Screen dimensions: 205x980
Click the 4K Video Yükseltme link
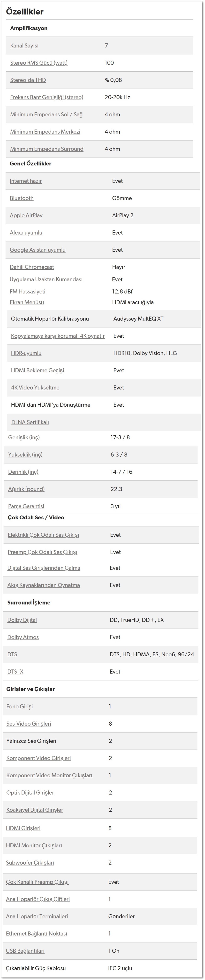pos(35,388)
